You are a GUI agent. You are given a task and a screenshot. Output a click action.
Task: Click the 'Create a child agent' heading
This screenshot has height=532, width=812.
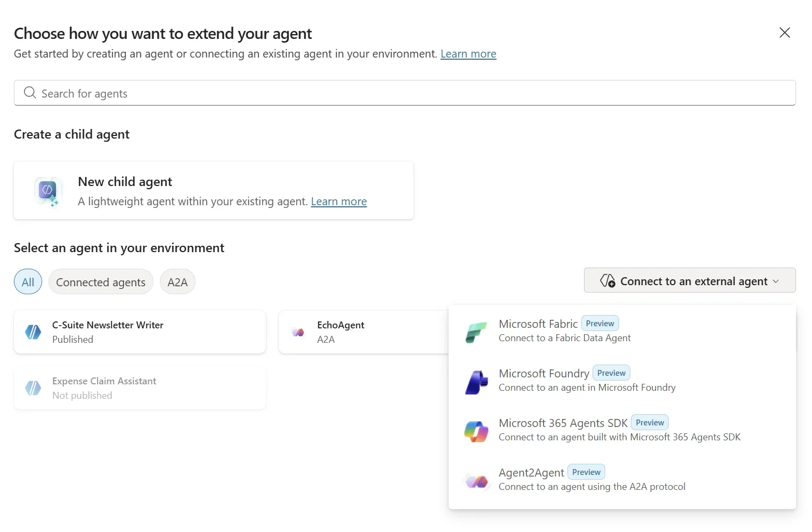[71, 134]
